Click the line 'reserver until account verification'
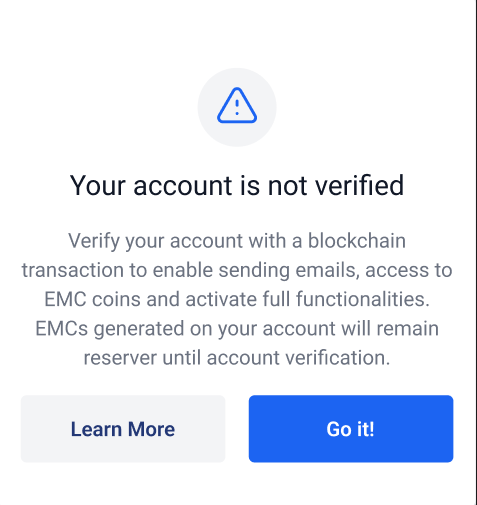477x505 pixels. tap(237, 358)
